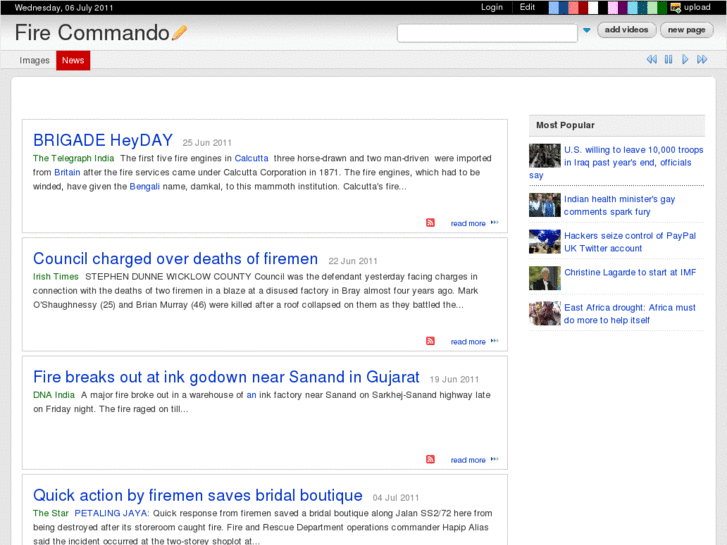Click the add videos button
This screenshot has width=727, height=545.
click(x=627, y=30)
